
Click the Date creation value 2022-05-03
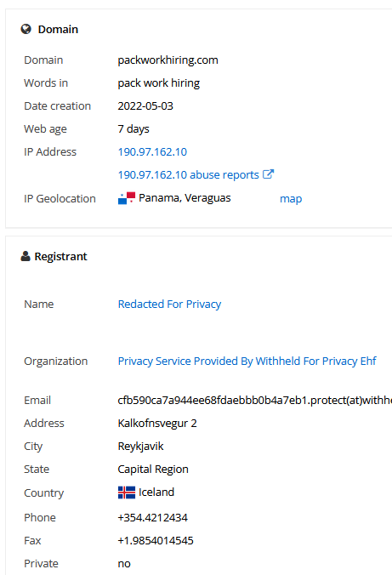145,106
